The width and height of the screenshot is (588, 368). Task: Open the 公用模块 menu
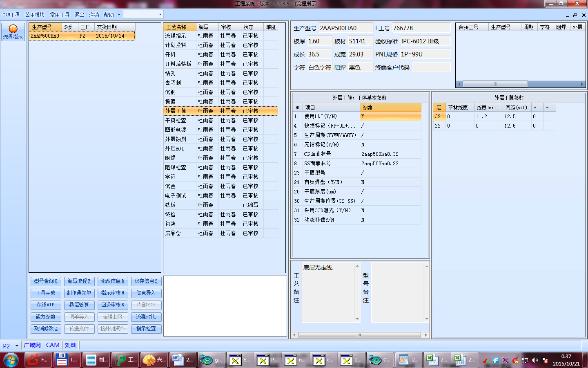pyautogui.click(x=35, y=15)
